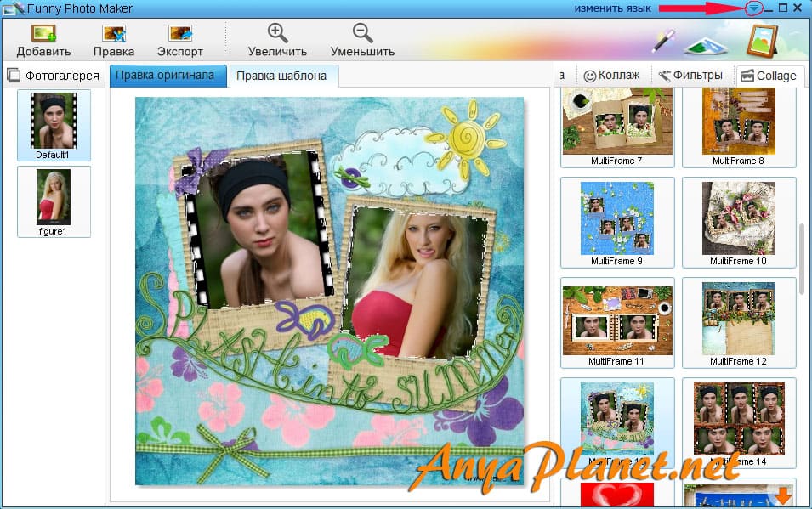Choose the MultiFrame 7 template
Viewport: 812px width, 509px height.
click(x=617, y=127)
